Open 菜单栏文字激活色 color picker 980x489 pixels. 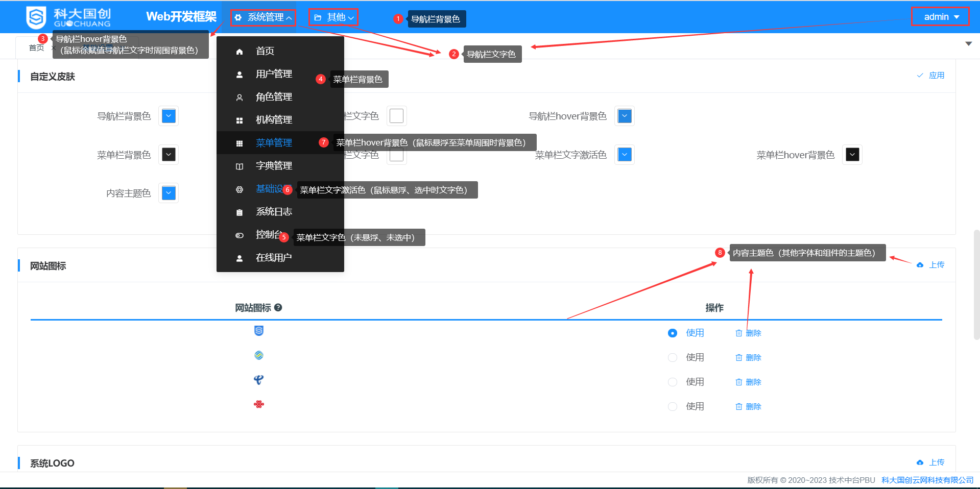625,154
